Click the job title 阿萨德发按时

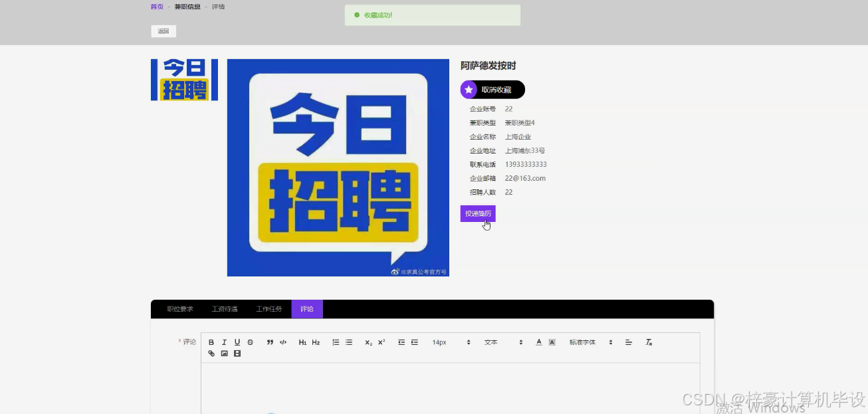pos(488,66)
